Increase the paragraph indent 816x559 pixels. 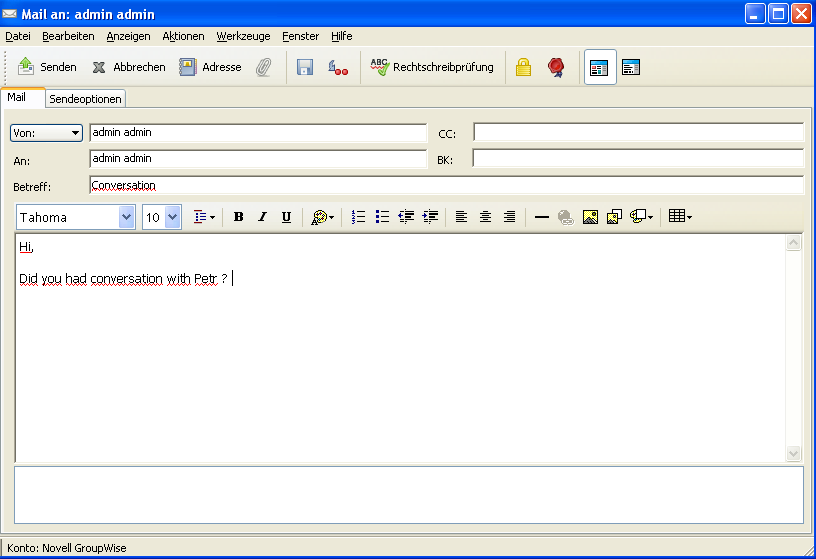point(430,217)
